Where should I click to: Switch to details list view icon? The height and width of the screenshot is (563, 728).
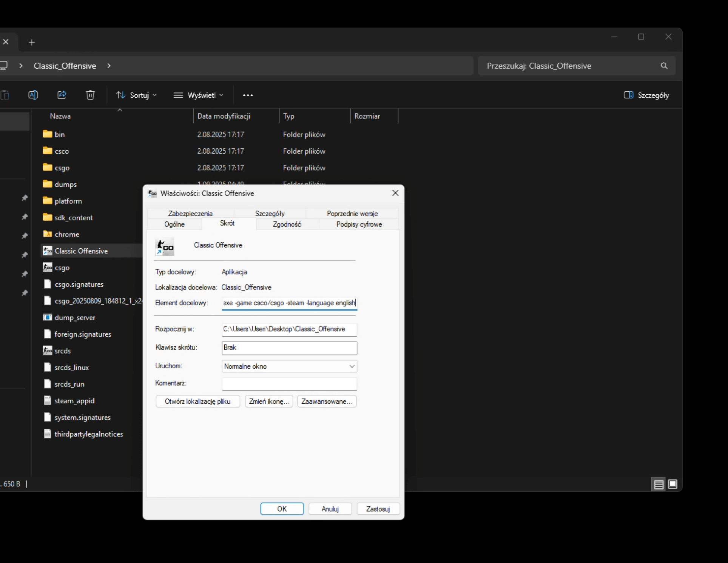659,484
